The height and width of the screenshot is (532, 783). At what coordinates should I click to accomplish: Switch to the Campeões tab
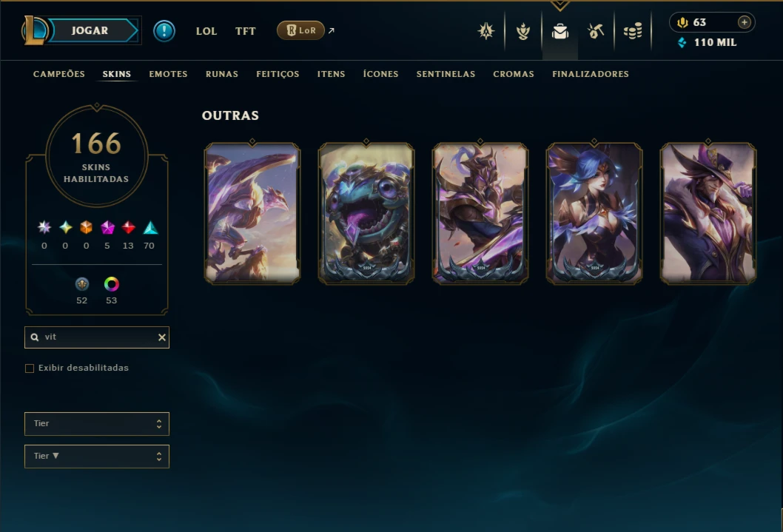coord(59,74)
